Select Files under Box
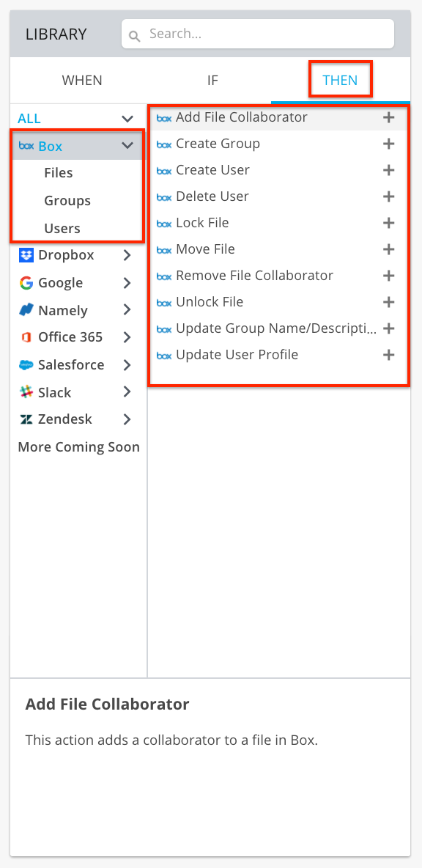The image size is (422, 868). point(59,173)
